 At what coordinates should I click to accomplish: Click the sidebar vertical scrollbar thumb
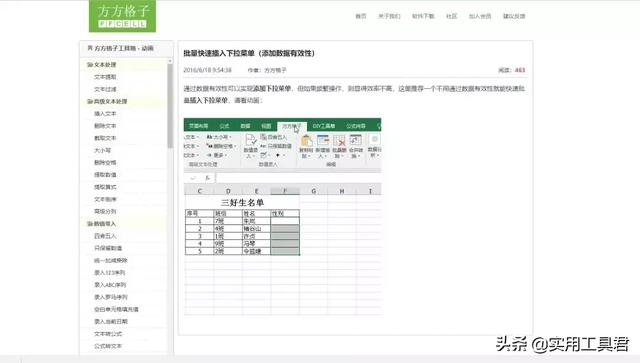pyautogui.click(x=170, y=105)
